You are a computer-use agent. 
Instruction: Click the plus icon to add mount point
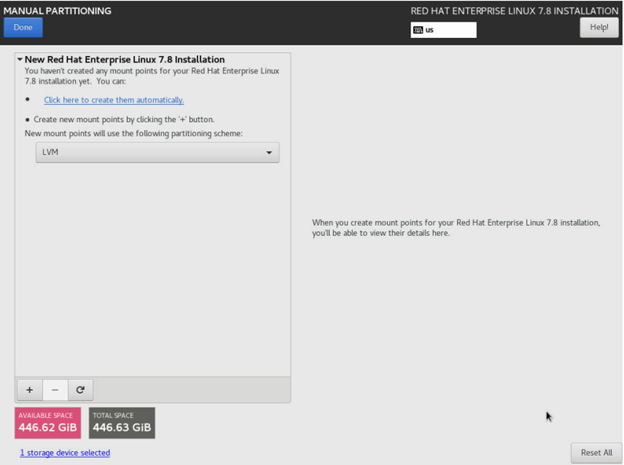point(29,390)
